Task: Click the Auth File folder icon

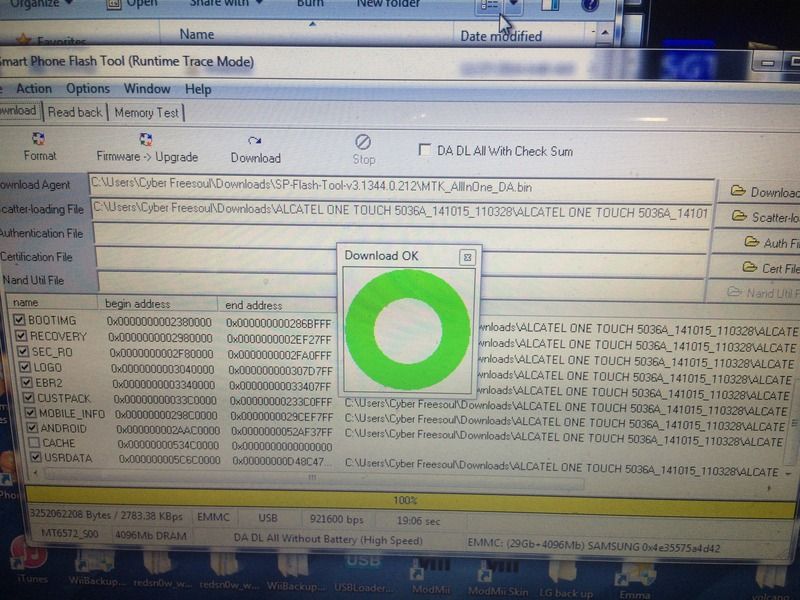Action: [x=752, y=242]
